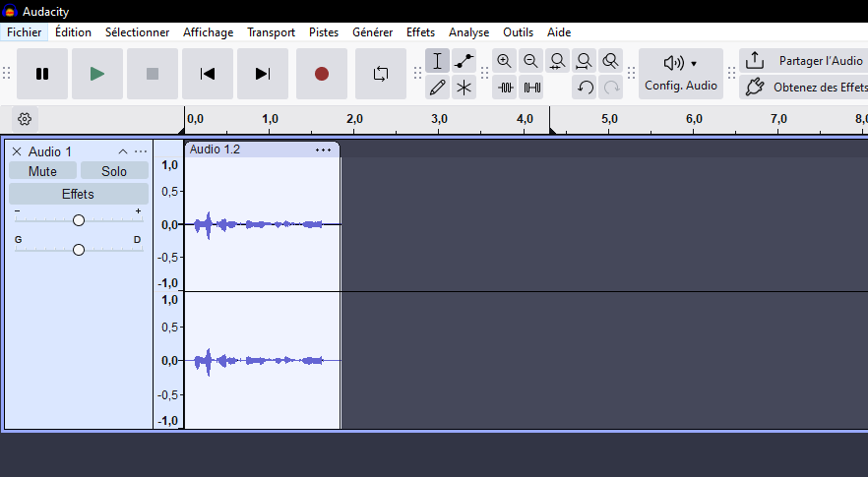Viewport: 868px width, 477px height.
Task: Open the Fichier menu
Action: 24,32
